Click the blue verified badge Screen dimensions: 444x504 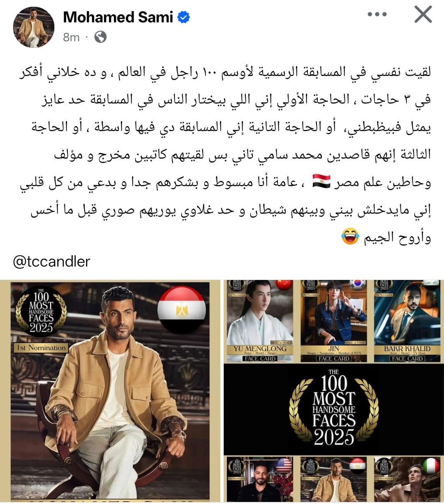coord(183,17)
